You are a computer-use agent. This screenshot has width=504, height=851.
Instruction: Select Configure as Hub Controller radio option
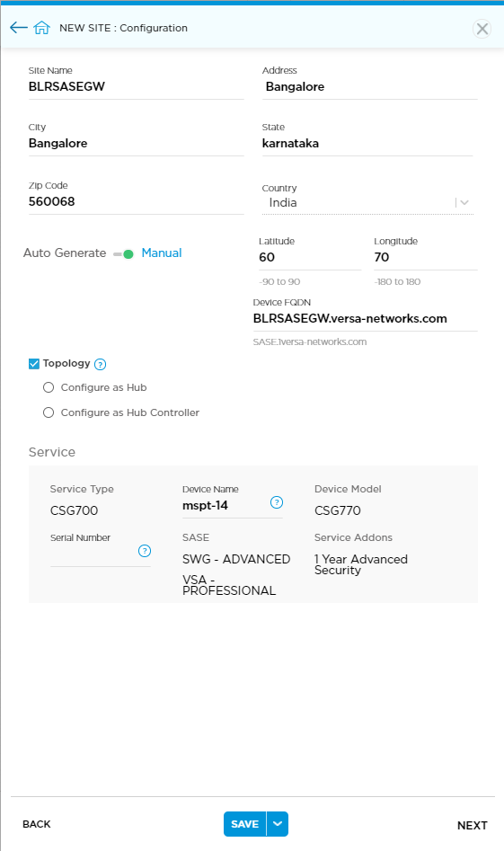click(x=49, y=412)
